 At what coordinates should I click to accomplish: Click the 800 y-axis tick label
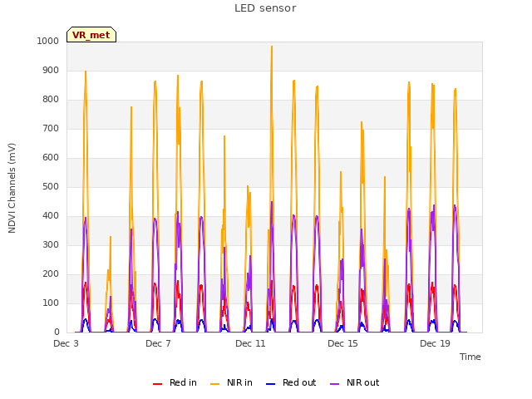51,100
